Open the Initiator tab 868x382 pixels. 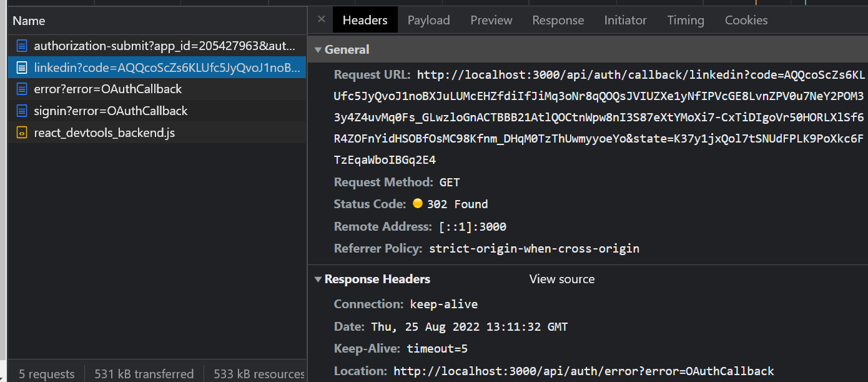tap(625, 19)
